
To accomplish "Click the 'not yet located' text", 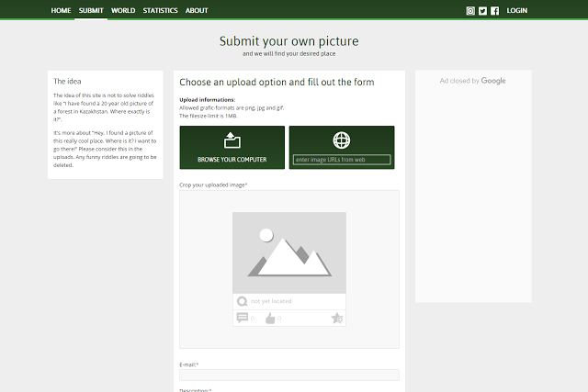I will pos(271,301).
